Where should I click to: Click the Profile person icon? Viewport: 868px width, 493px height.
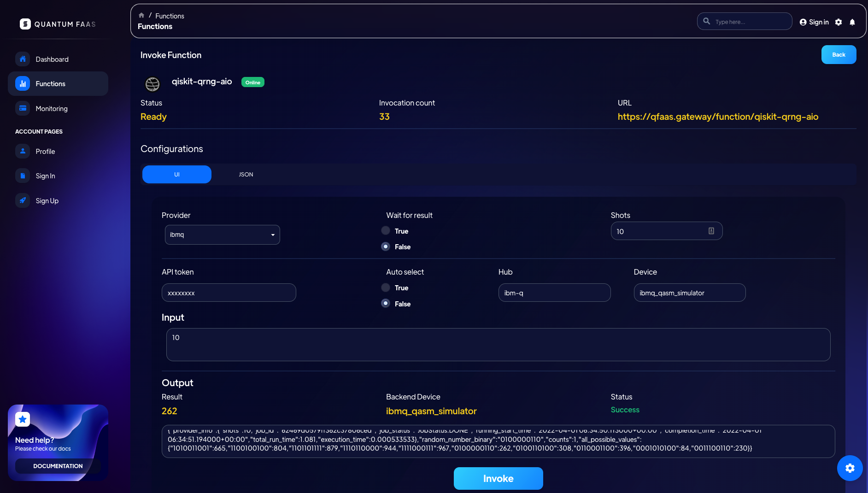23,151
